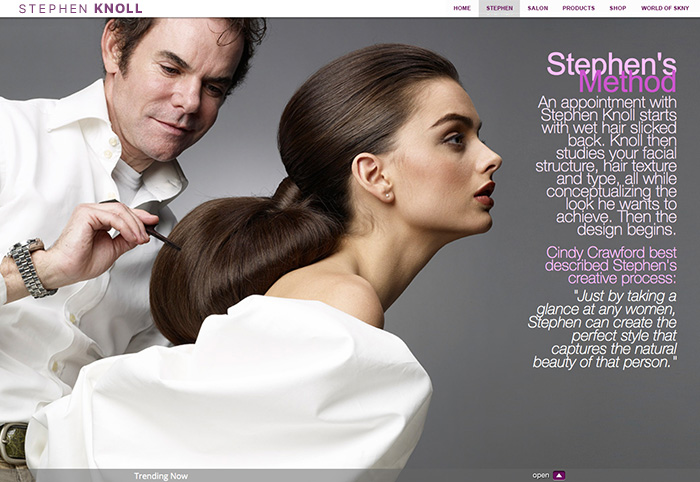700x482 pixels.
Task: Click the stylist's silver wristwatch
Action: pyautogui.click(x=29, y=267)
